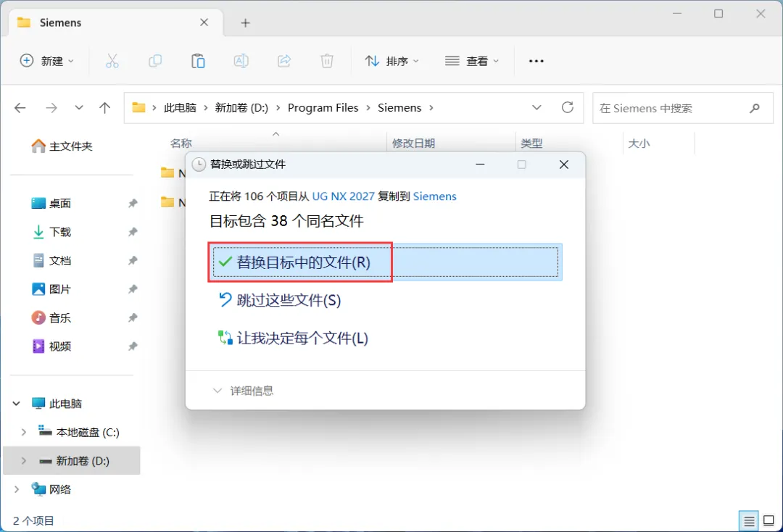Open 下载 in the sidebar
Image resolution: width=783 pixels, height=532 pixels.
point(51,231)
